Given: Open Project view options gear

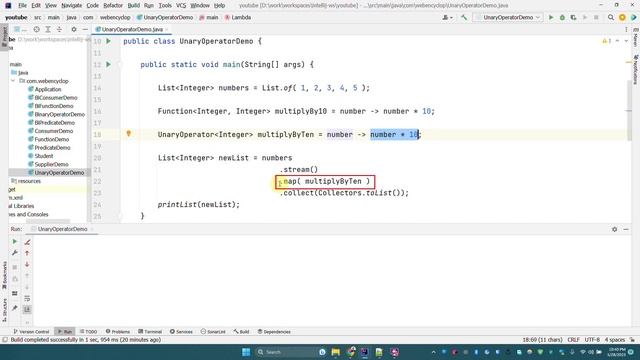Looking at the screenshot, I should [x=74, y=29].
